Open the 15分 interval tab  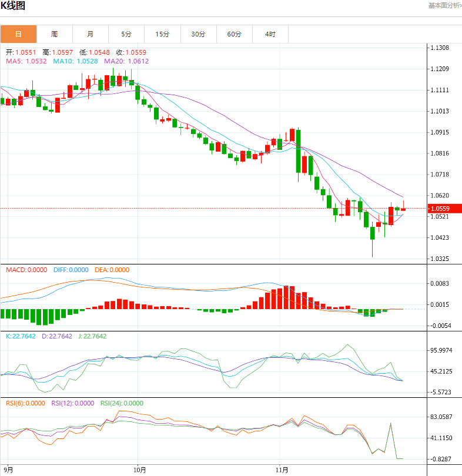162,34
